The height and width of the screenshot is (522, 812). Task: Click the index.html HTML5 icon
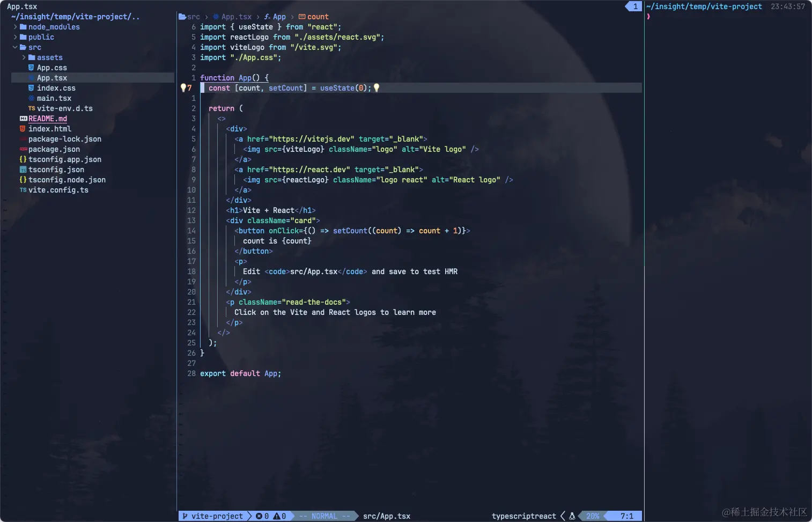click(23, 129)
